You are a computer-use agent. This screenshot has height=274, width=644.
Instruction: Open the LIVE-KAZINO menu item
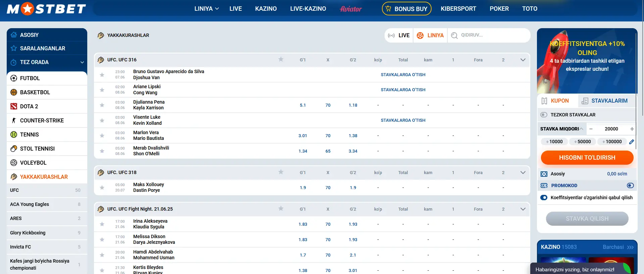308,9
